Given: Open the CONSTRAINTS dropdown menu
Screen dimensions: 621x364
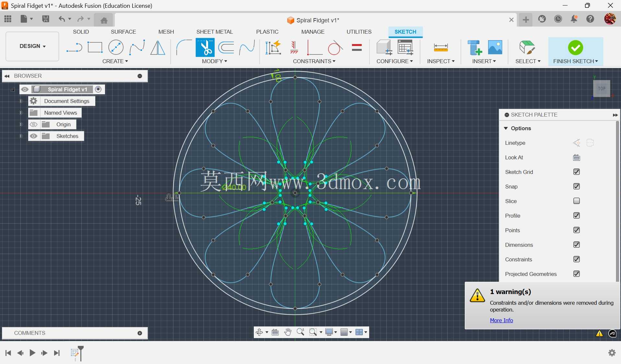Looking at the screenshot, I should pyautogui.click(x=314, y=61).
